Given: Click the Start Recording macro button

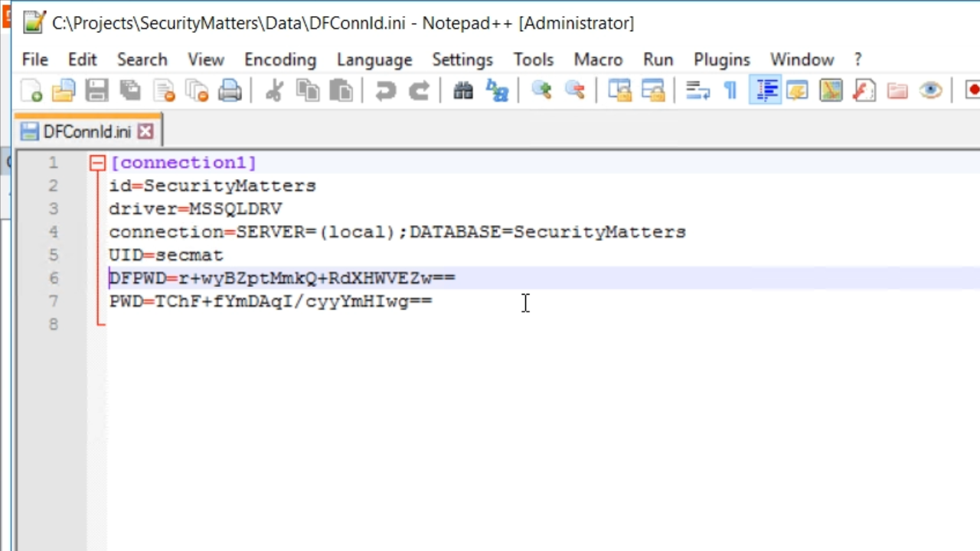Looking at the screenshot, I should pos(972,91).
